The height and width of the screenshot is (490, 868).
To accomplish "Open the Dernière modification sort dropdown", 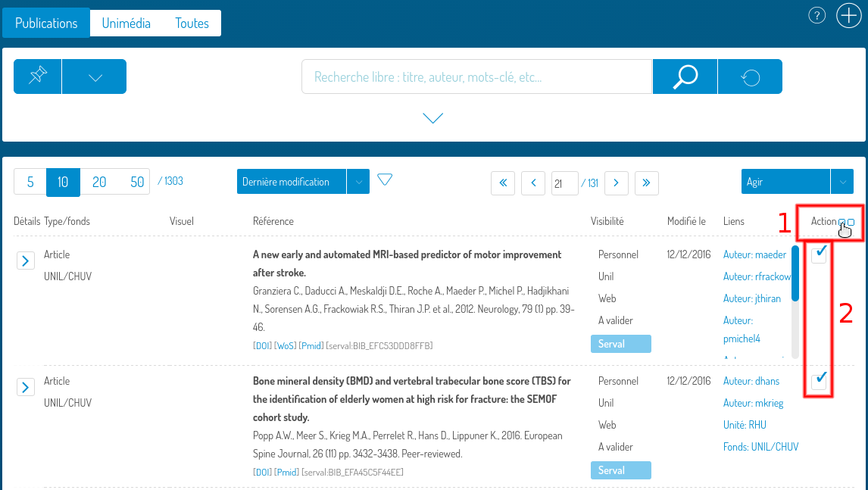I will pyautogui.click(x=292, y=182).
